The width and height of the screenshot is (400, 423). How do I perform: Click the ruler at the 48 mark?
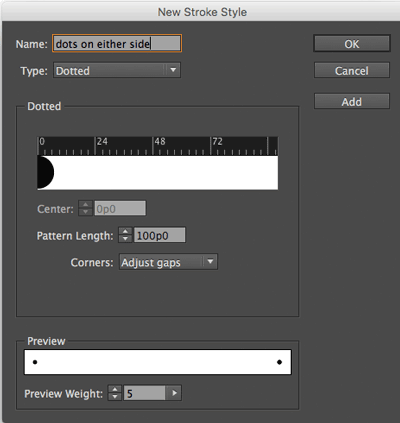[153, 146]
